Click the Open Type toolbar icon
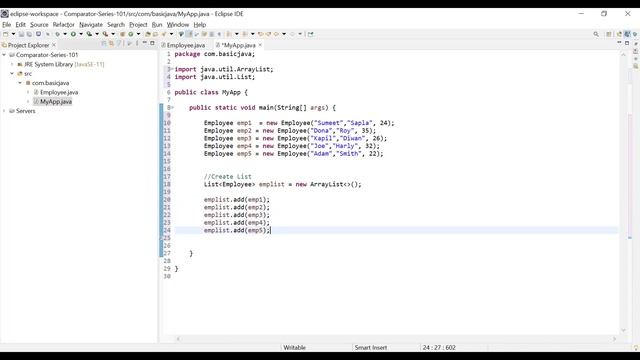Screen dimensions: 640x360 coord(147,34)
